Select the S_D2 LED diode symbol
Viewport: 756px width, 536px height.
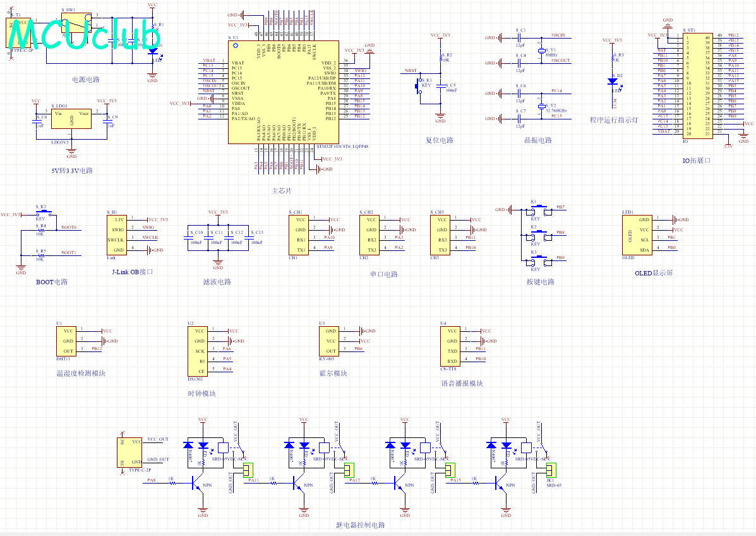tap(613, 81)
